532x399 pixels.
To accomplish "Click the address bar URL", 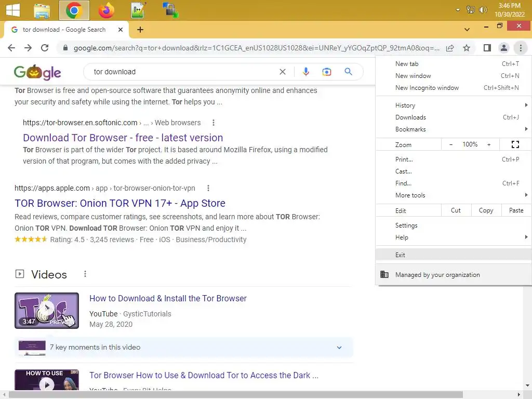I will tap(256, 48).
